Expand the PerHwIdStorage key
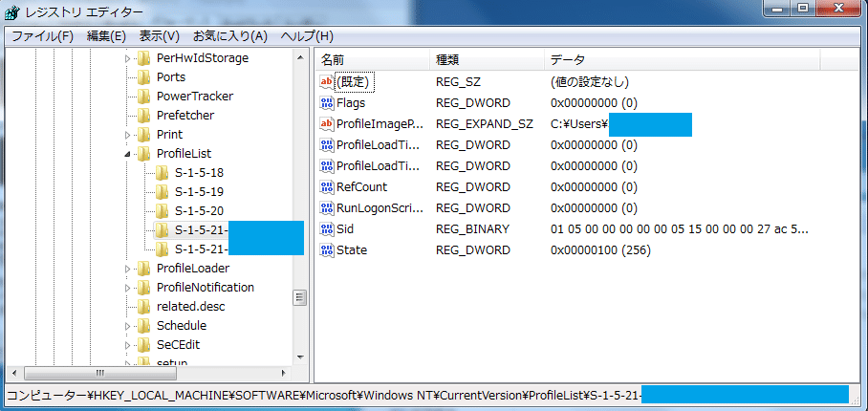868x411 pixels. point(128,58)
